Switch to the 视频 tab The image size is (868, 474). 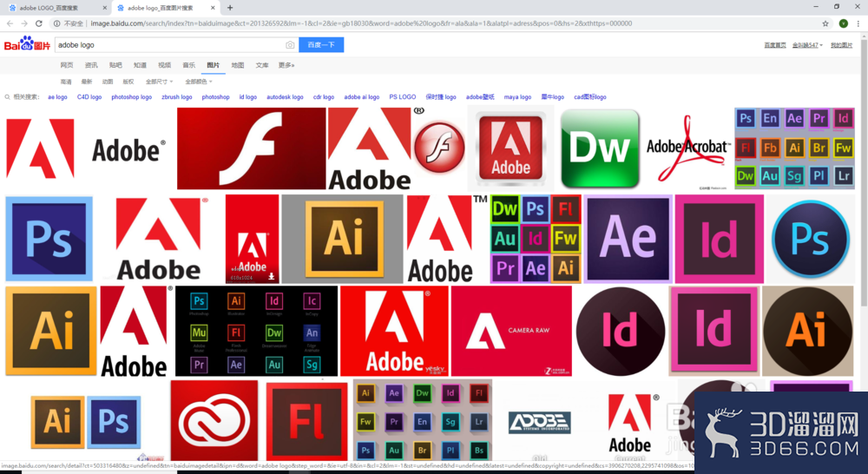point(164,65)
